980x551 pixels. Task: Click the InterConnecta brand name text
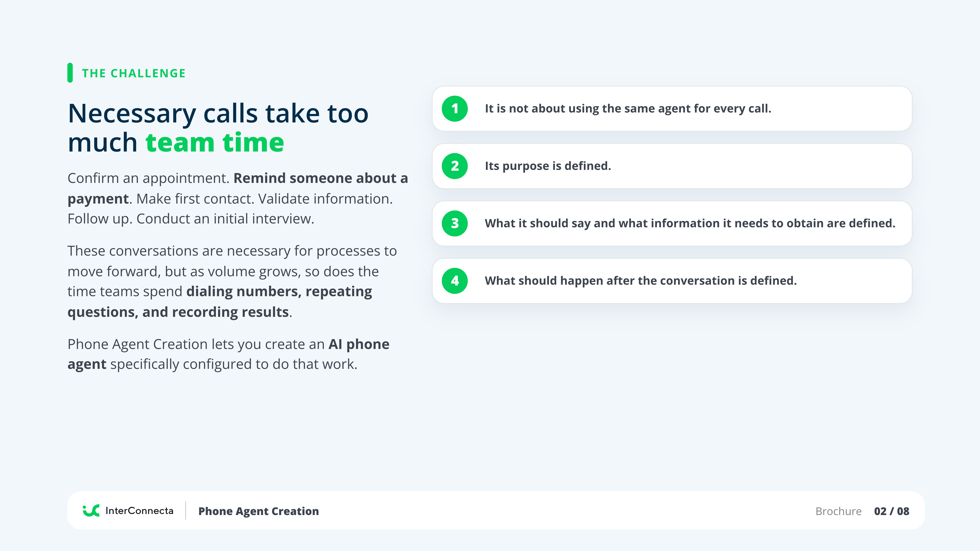[x=139, y=511]
